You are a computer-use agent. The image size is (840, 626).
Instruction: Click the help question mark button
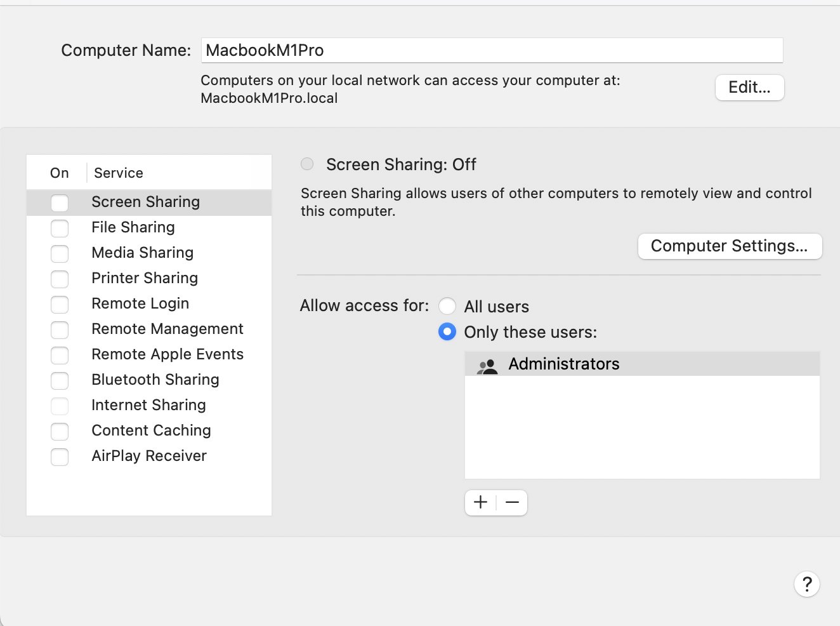pos(807,584)
